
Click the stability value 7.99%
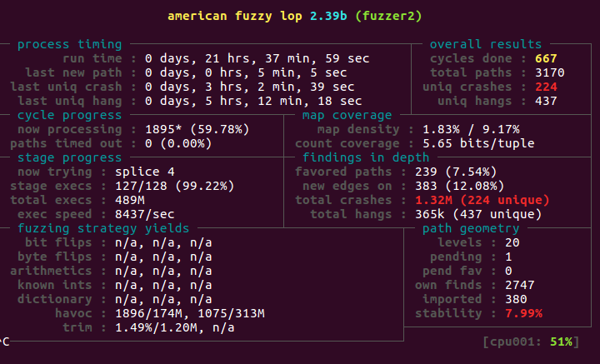(523, 313)
